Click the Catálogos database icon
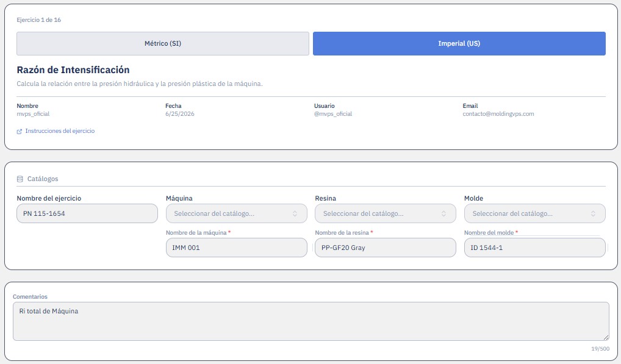Viewport: 621px width, 364px height. [x=20, y=179]
